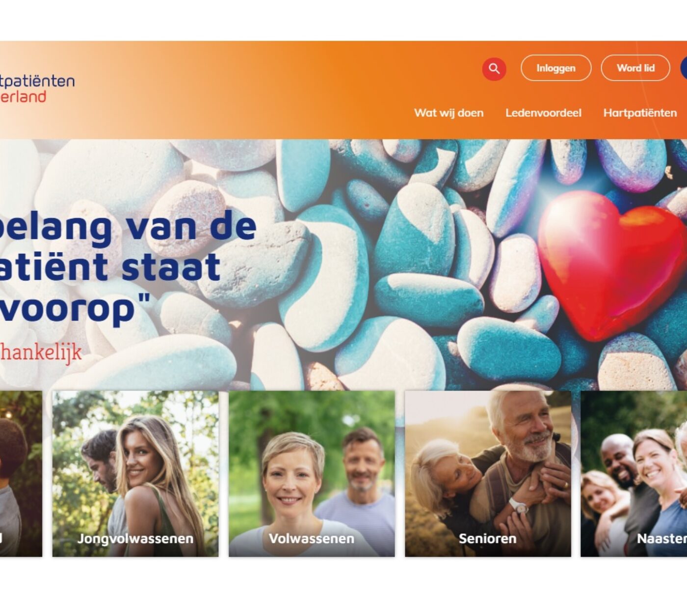This screenshot has height=616, width=687.
Task: Click the hero headline 'belang van de' text
Action: [127, 227]
